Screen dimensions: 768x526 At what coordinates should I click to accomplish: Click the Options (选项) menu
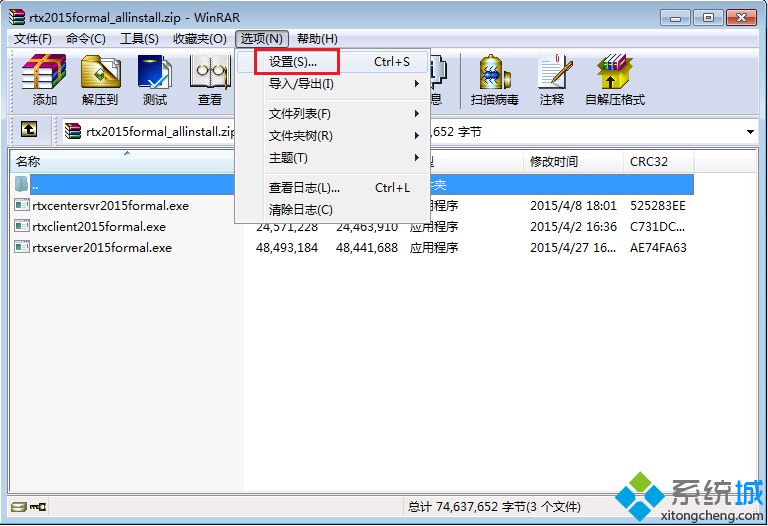point(262,39)
